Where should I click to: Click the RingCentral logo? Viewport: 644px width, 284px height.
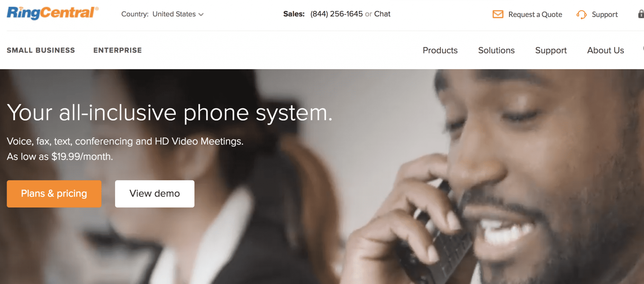[x=53, y=13]
